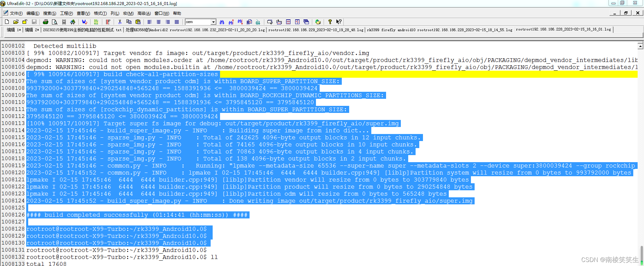Screen dimensions: 644x266
Task: Open the 窗口(W) menu
Action: [x=162, y=13]
